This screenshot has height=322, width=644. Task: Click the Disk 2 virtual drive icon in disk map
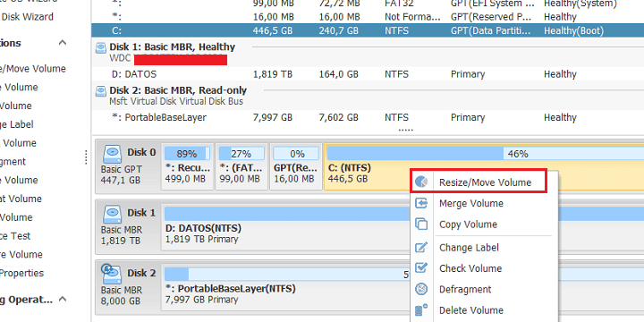[x=111, y=273]
